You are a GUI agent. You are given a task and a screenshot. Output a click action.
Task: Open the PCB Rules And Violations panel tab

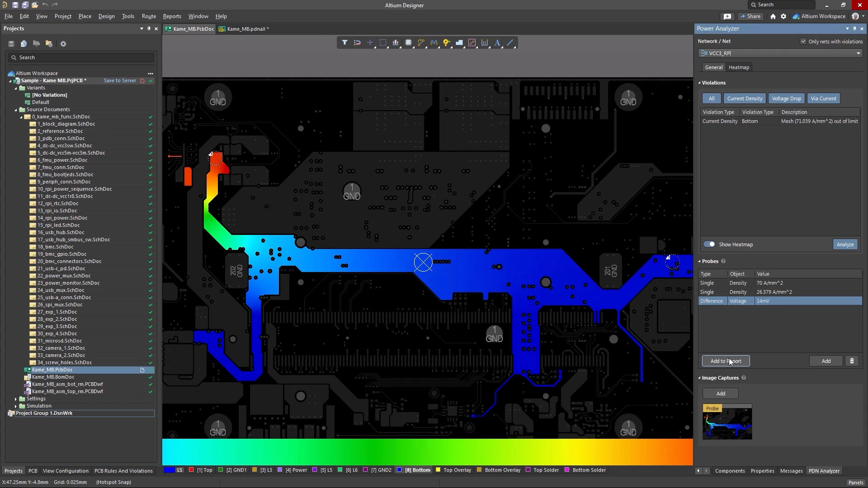click(x=123, y=471)
